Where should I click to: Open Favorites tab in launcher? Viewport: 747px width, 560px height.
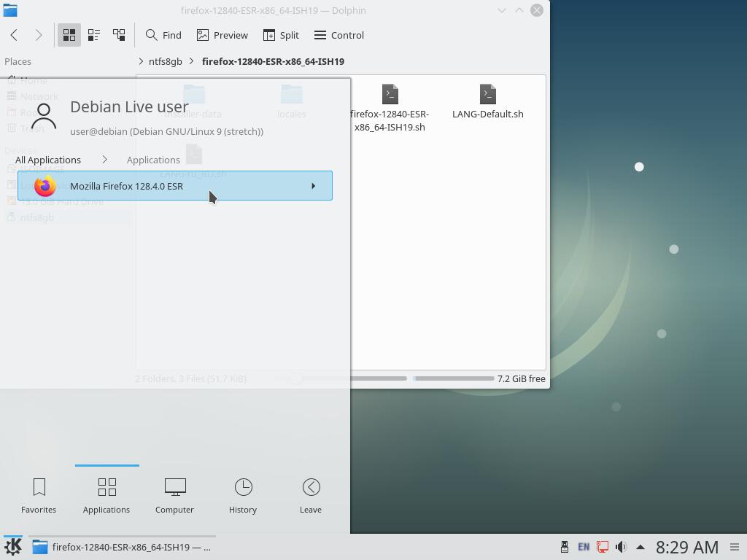(39, 496)
